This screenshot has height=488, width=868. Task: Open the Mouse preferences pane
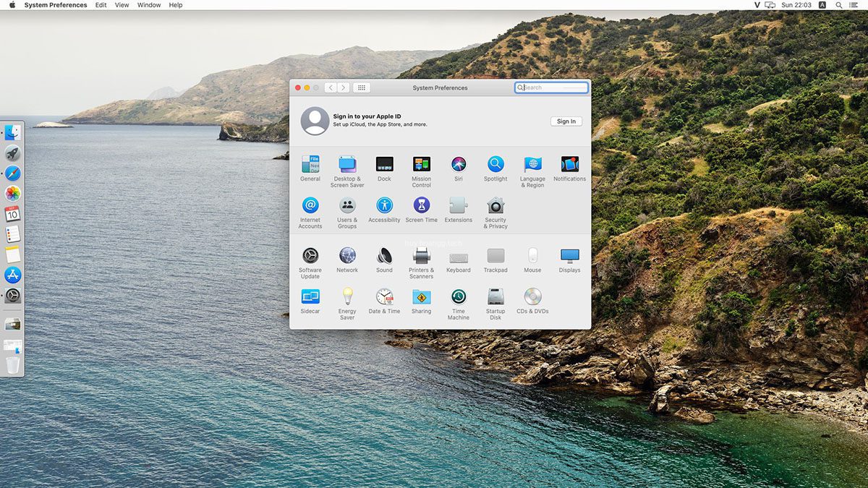pyautogui.click(x=532, y=260)
